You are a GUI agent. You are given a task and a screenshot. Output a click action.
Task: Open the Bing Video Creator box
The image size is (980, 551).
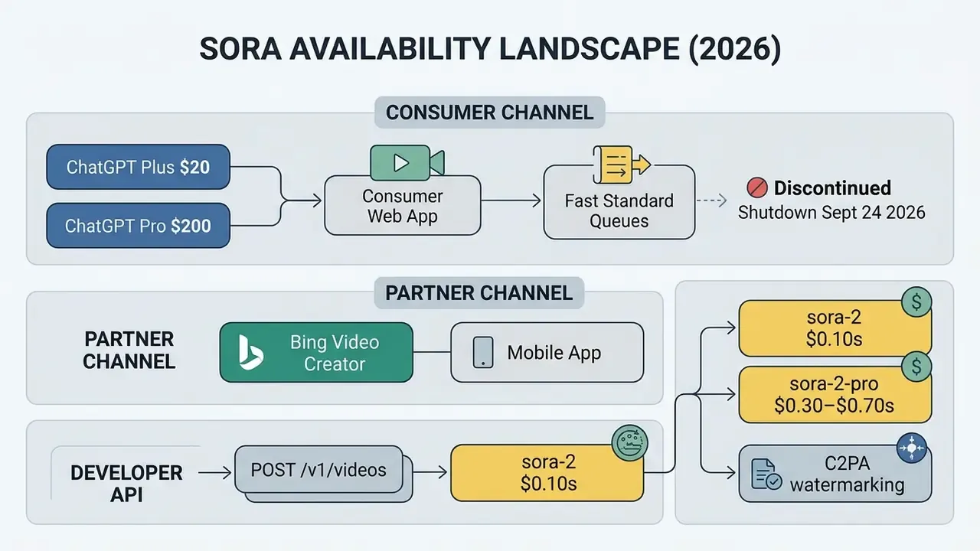point(316,352)
